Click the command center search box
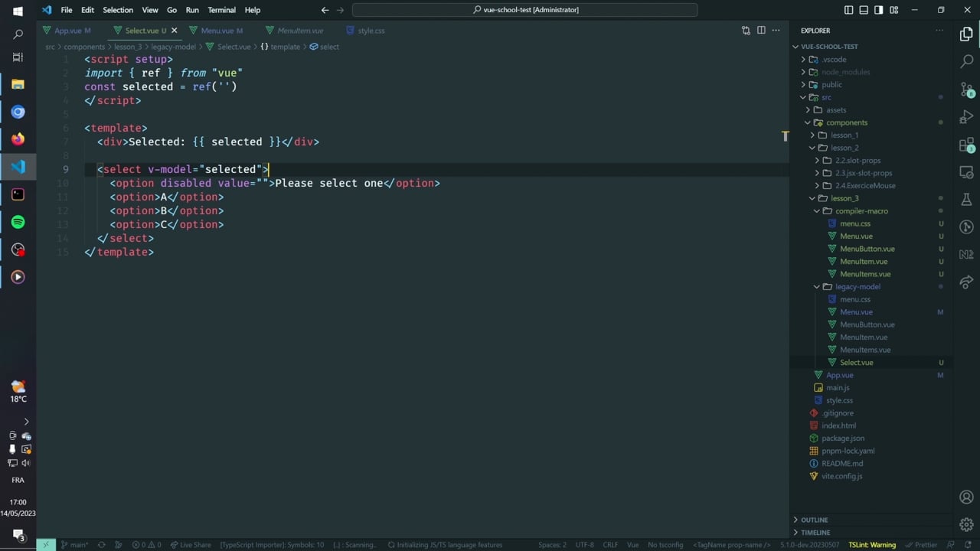 (525, 10)
